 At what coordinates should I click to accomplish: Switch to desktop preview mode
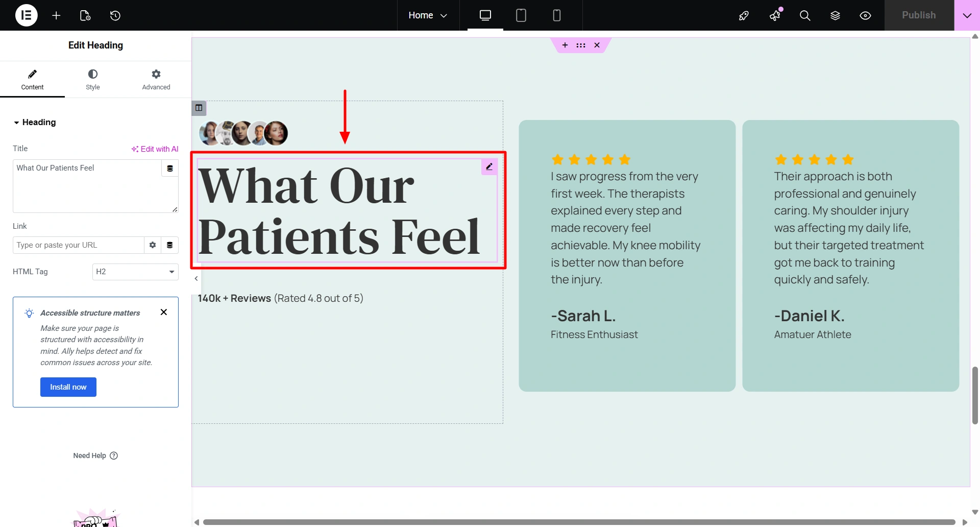pyautogui.click(x=485, y=15)
